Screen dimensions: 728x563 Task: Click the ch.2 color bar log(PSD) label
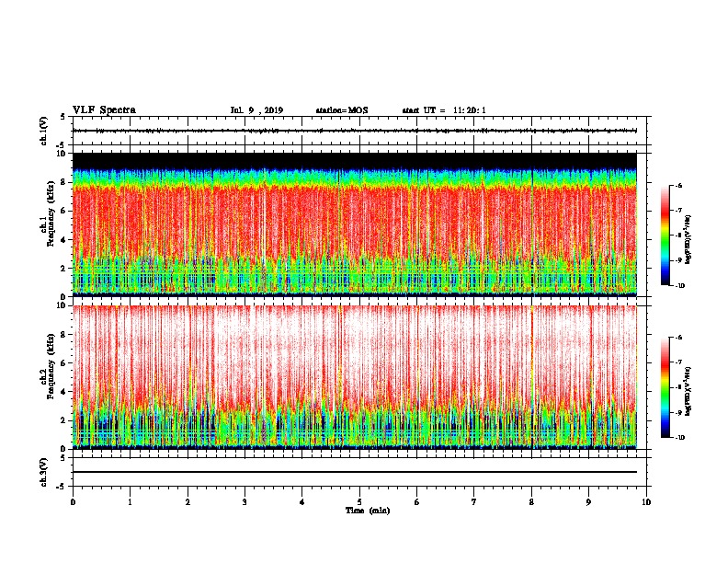(x=688, y=391)
